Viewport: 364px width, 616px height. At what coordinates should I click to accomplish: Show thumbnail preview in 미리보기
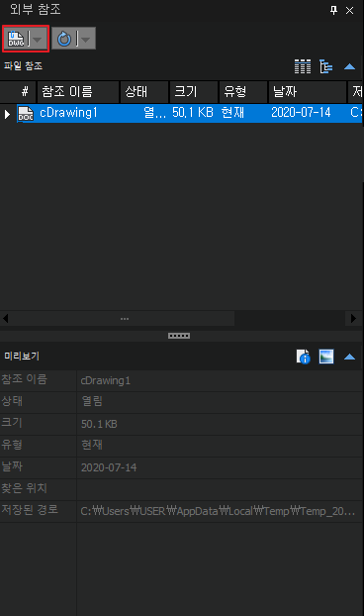point(326,357)
